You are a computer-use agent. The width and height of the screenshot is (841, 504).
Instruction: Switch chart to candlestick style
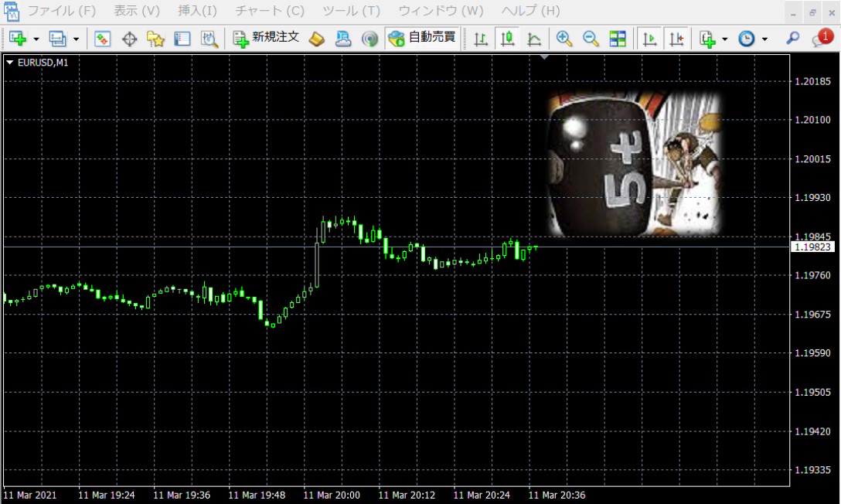click(x=507, y=39)
